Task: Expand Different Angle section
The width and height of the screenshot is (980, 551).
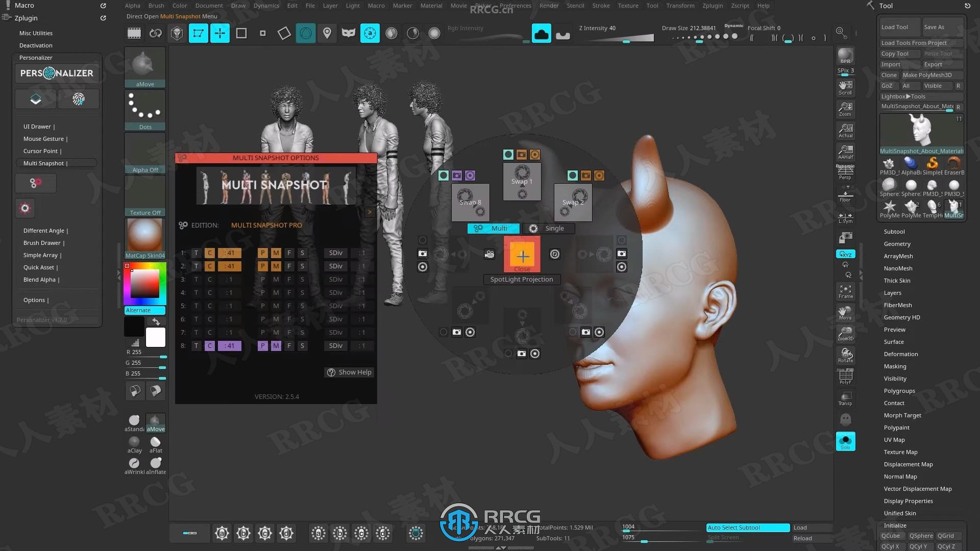Action: [x=45, y=231]
